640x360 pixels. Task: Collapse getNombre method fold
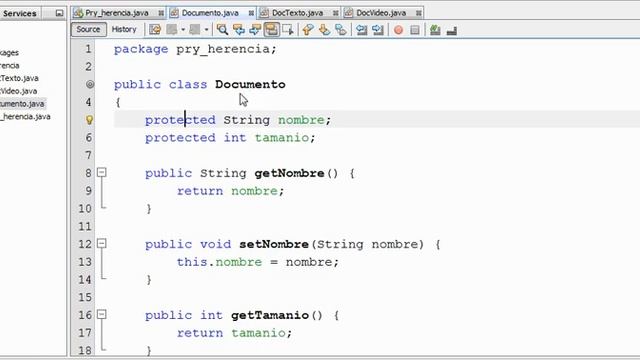102,173
